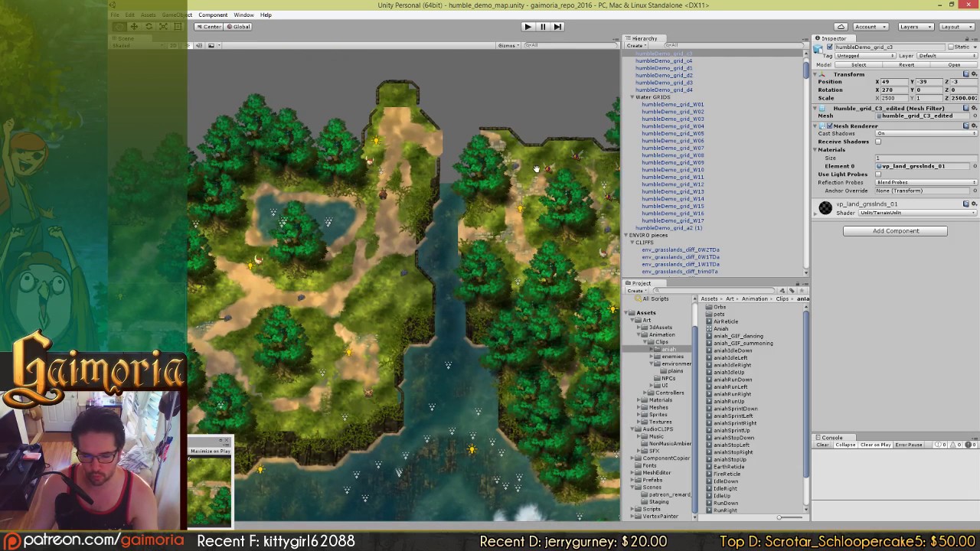Toggle the Use Light Probes checkbox
This screenshot has width=980, height=551.
pyautogui.click(x=878, y=174)
